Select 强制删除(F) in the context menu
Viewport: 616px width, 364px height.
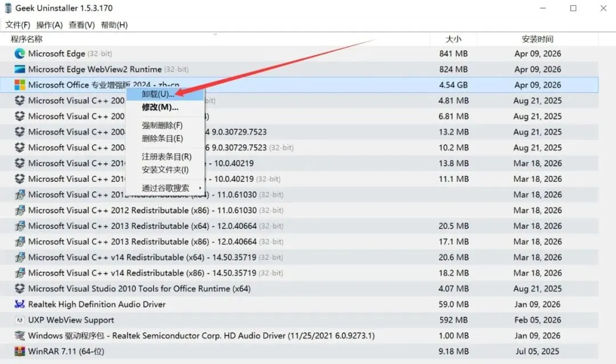(165, 125)
